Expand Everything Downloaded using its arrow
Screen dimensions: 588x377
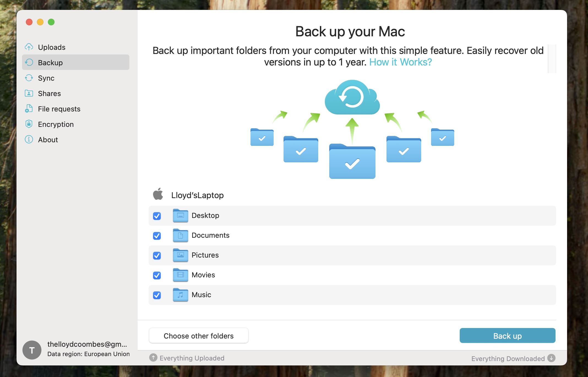[x=551, y=358]
